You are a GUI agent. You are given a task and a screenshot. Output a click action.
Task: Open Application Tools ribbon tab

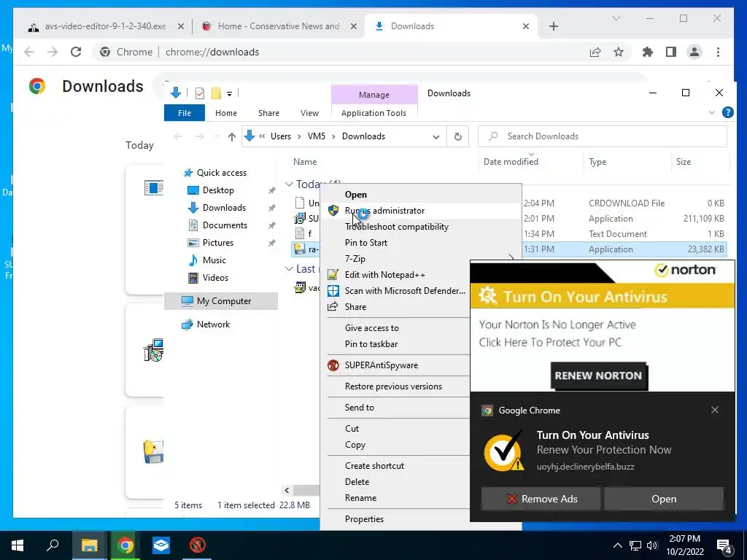tap(374, 113)
